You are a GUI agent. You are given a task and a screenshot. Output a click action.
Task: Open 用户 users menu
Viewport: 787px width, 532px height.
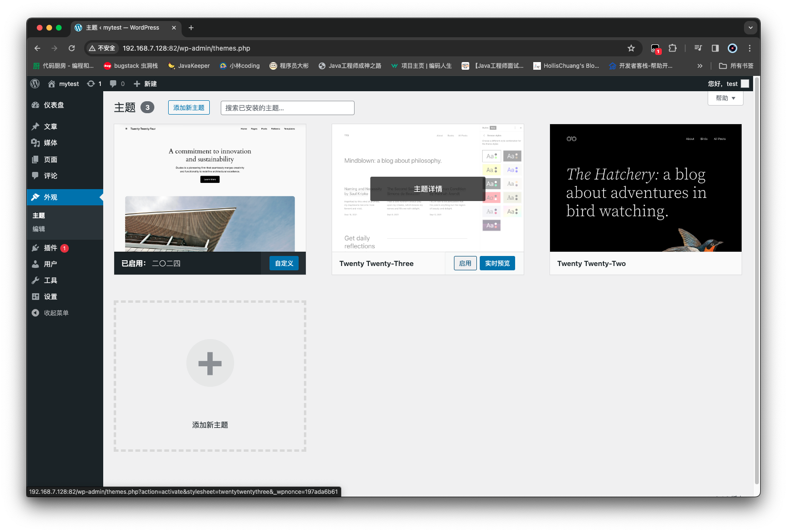[65, 264]
